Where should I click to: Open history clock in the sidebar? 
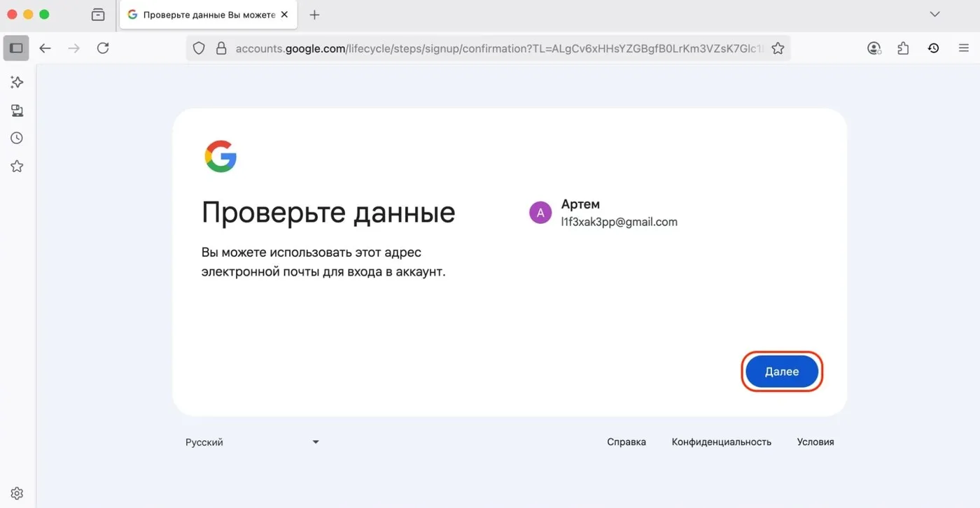tap(17, 139)
